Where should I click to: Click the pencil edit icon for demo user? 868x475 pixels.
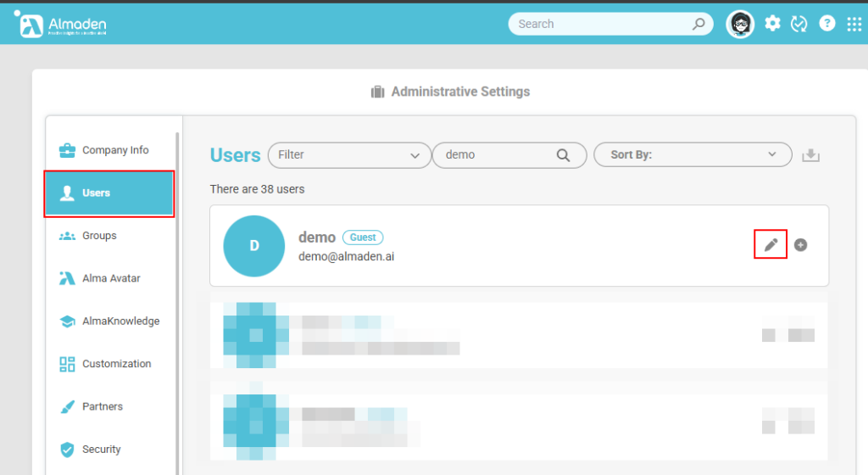(771, 245)
